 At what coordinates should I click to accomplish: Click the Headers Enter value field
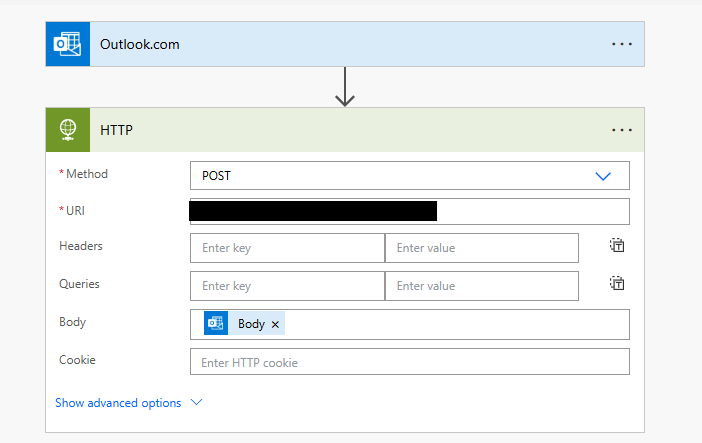click(482, 248)
